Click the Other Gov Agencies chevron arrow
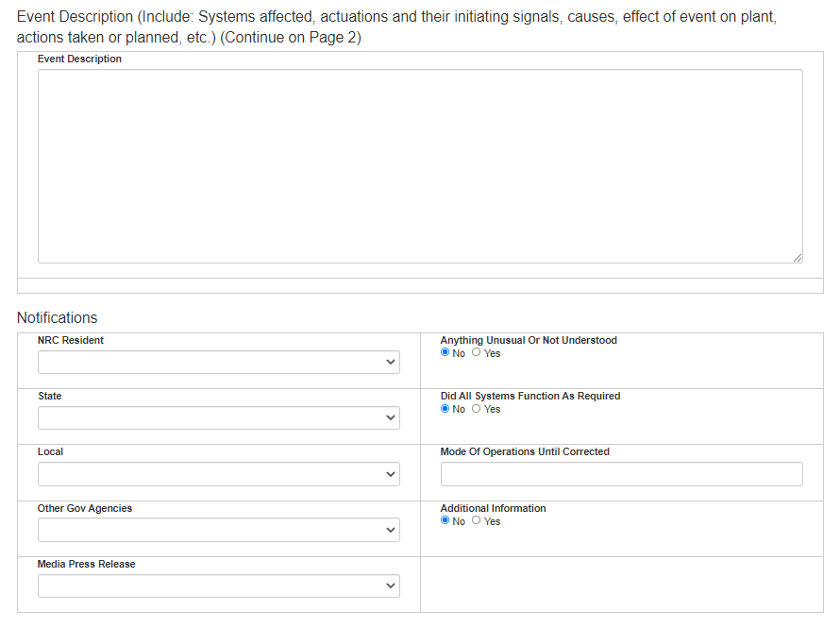 pos(391,531)
